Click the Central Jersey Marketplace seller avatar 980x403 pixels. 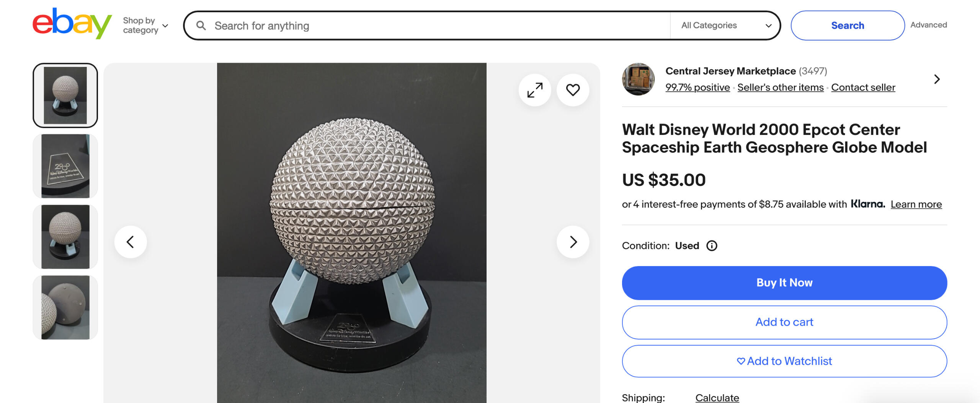(x=638, y=79)
